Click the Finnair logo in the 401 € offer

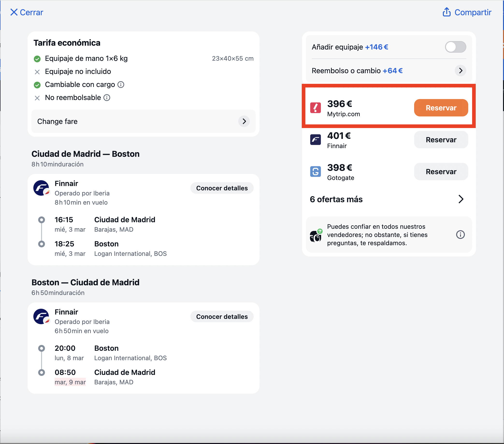tap(315, 140)
